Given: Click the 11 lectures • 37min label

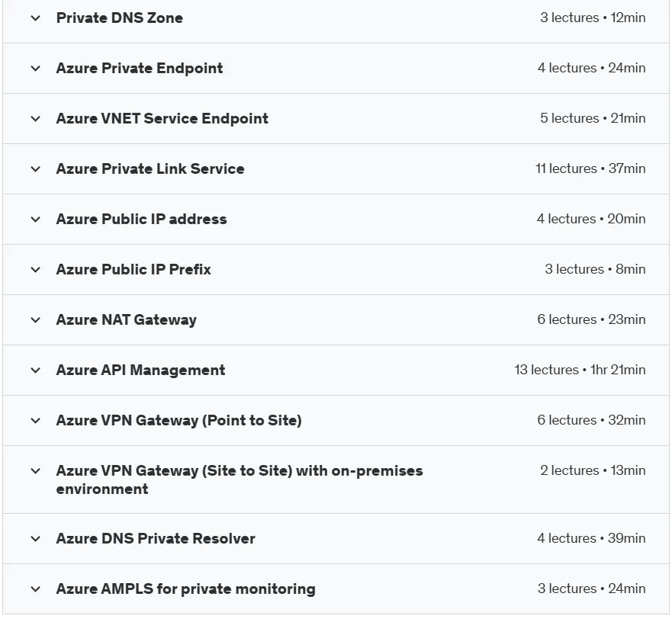Looking at the screenshot, I should click(590, 168).
